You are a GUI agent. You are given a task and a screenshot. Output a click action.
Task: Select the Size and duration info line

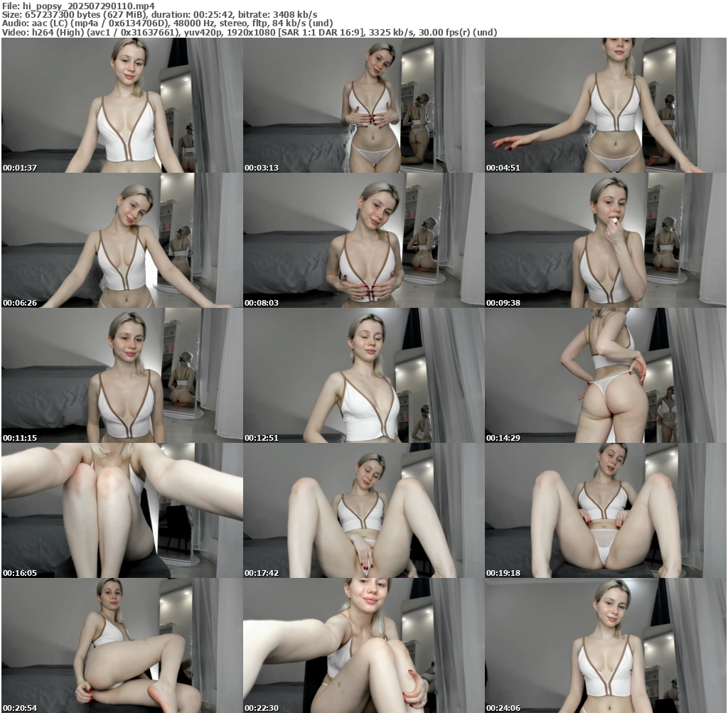(160, 14)
